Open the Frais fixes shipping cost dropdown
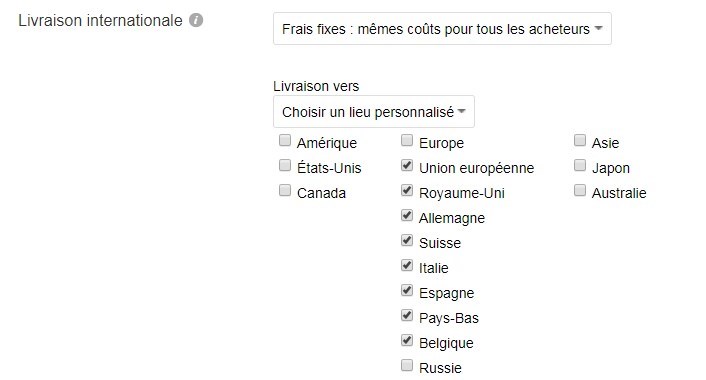The height and width of the screenshot is (380, 706). pos(442,29)
